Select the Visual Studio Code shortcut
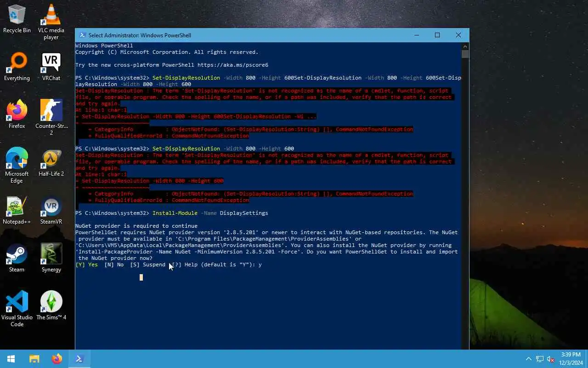Image resolution: width=588 pixels, height=368 pixels. pyautogui.click(x=17, y=309)
